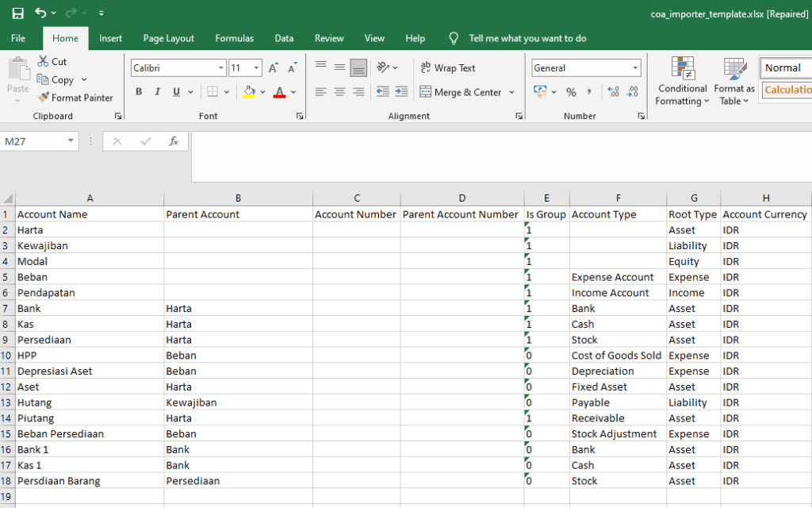Open the font name Calibri dropdown
Viewport: 812px width, 508px height.
[221, 68]
